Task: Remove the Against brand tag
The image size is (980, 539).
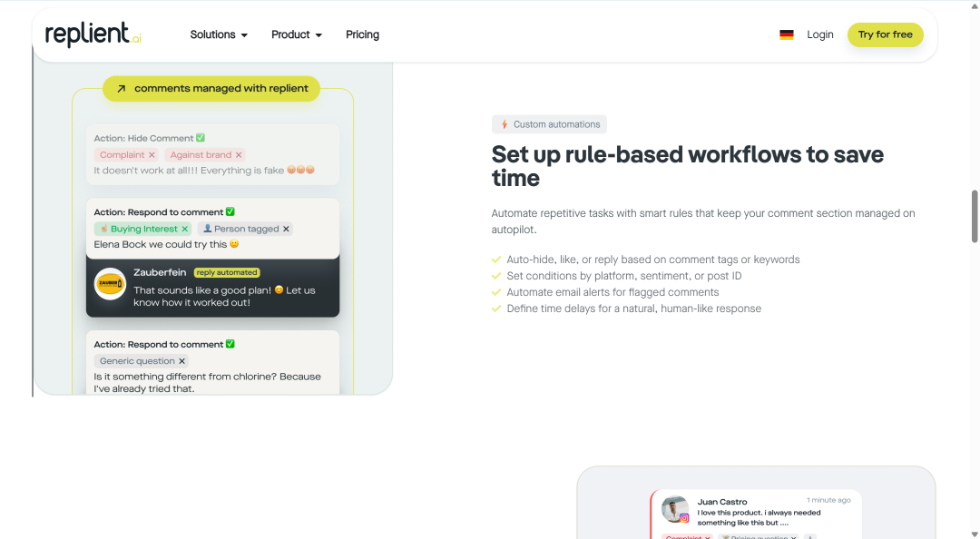Action: click(238, 155)
